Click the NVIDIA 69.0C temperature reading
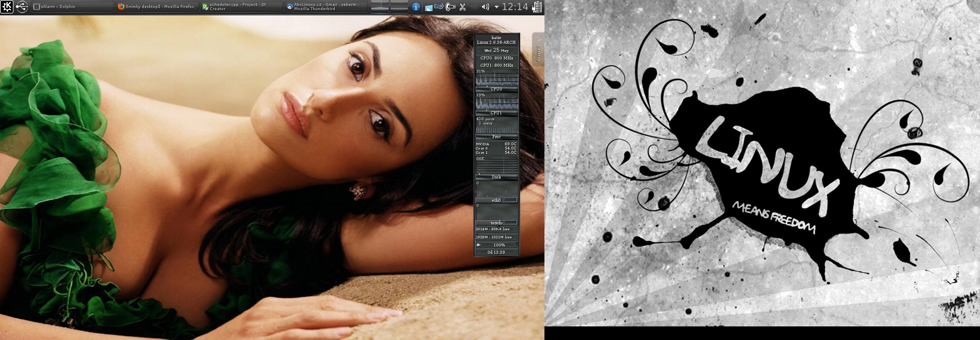 click(x=496, y=144)
